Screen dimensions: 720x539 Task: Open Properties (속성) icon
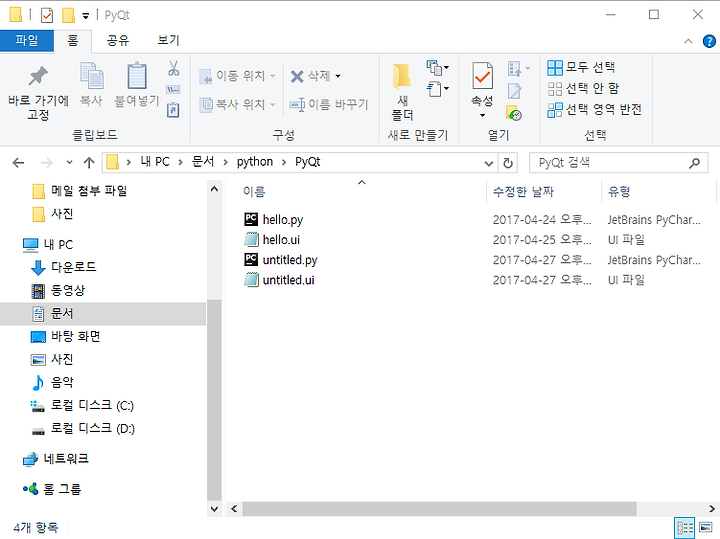click(x=483, y=76)
